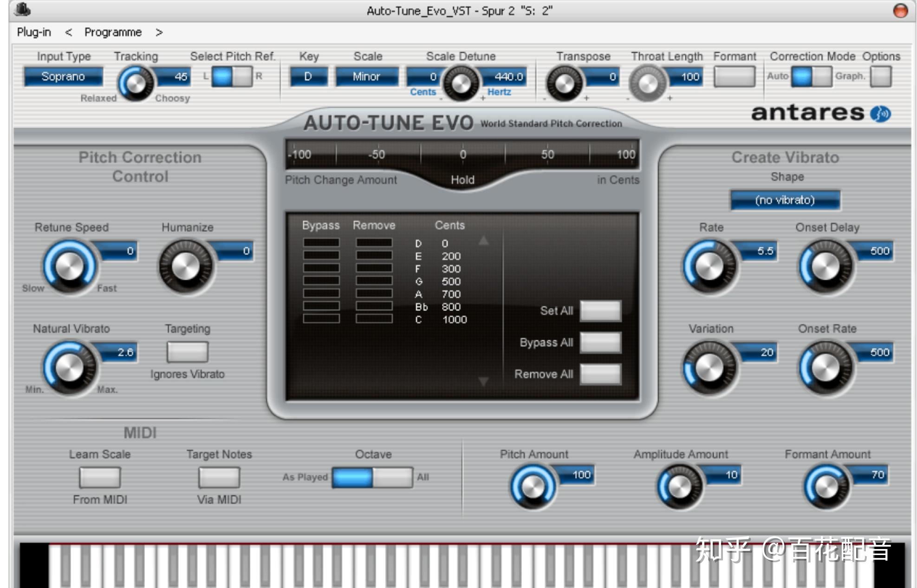This screenshot has width=917, height=588.
Task: Click the Retune Speed knob
Action: coord(70,267)
